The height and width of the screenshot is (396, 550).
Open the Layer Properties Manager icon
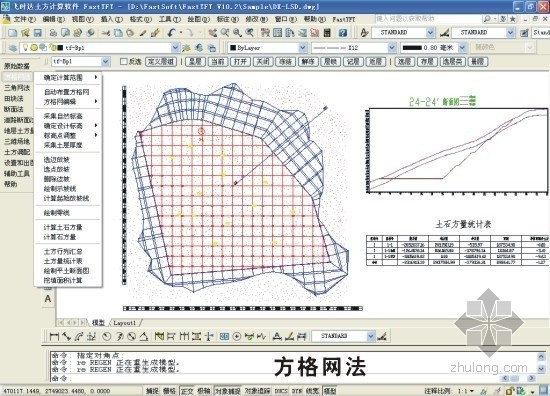13,48
